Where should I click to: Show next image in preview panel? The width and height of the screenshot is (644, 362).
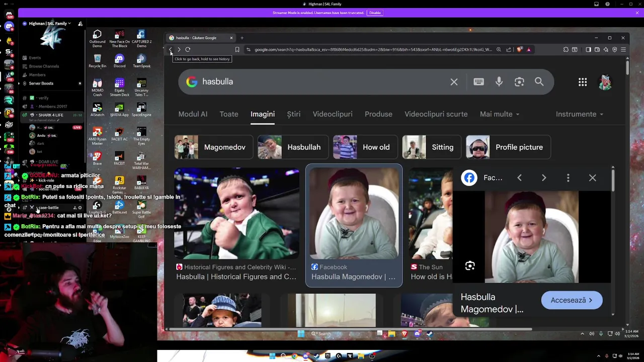point(544,177)
